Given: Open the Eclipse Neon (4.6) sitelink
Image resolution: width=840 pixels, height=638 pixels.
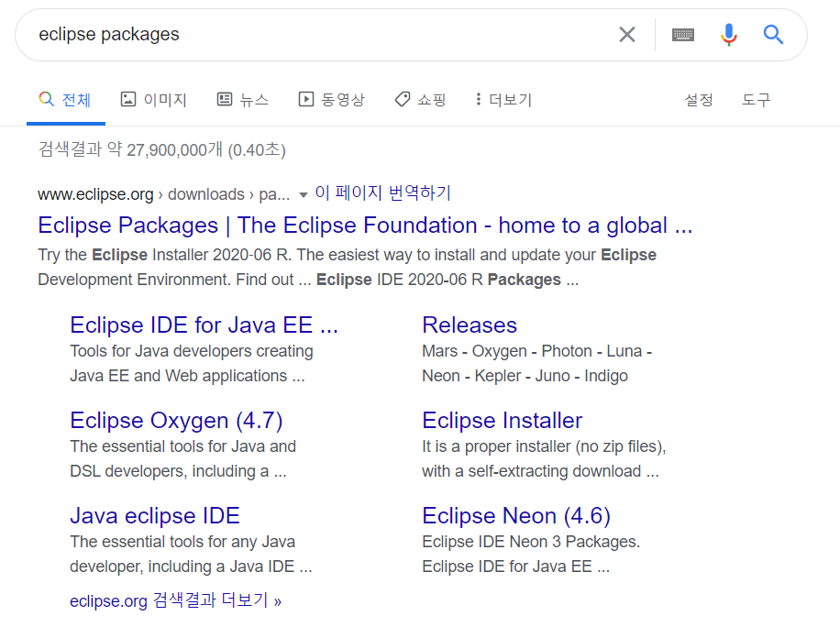Looking at the screenshot, I should click(516, 516).
